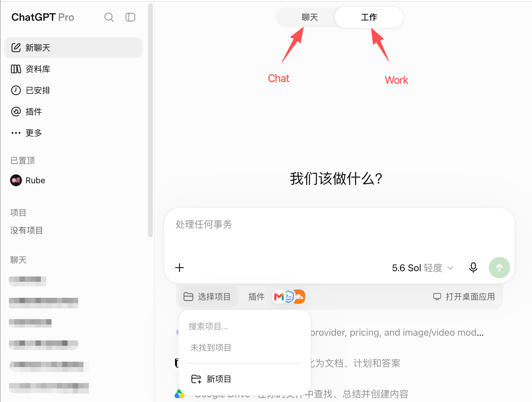
Task: Click the plus attachment icon in composer
Action: 180,268
